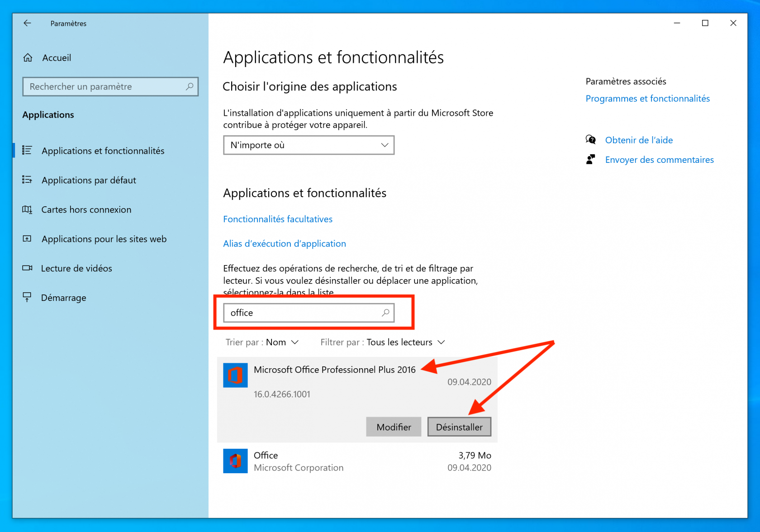Click the magnifier in Rechercher un paramètre
The width and height of the screenshot is (760, 532).
pos(190,86)
